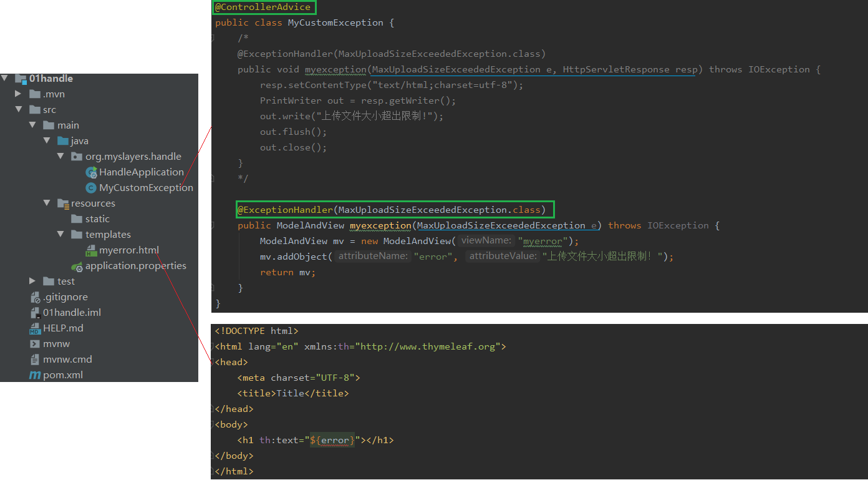This screenshot has height=480, width=868.
Task: Collapse the templates folder arrow
Action: point(60,235)
